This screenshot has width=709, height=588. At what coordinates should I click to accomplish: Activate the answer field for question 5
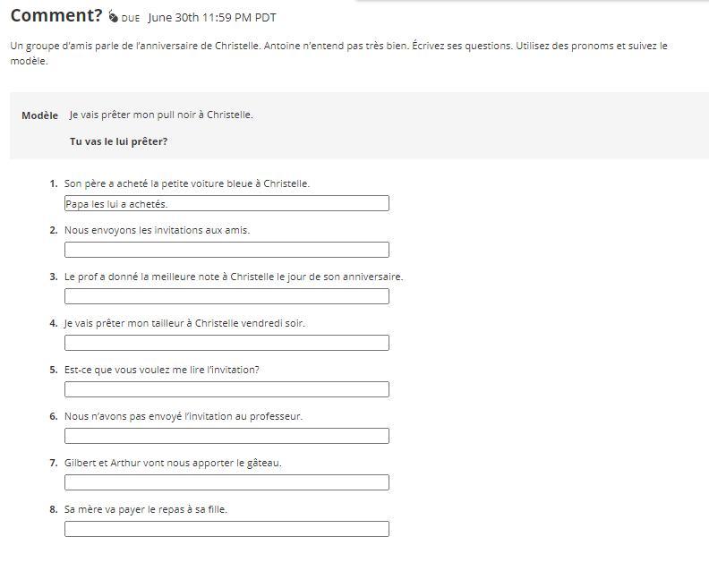(x=226, y=389)
